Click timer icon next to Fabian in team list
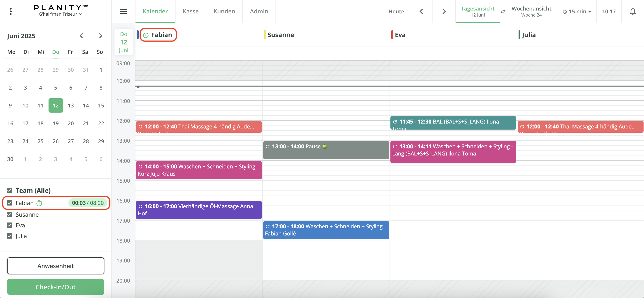644x298 pixels. tap(39, 203)
